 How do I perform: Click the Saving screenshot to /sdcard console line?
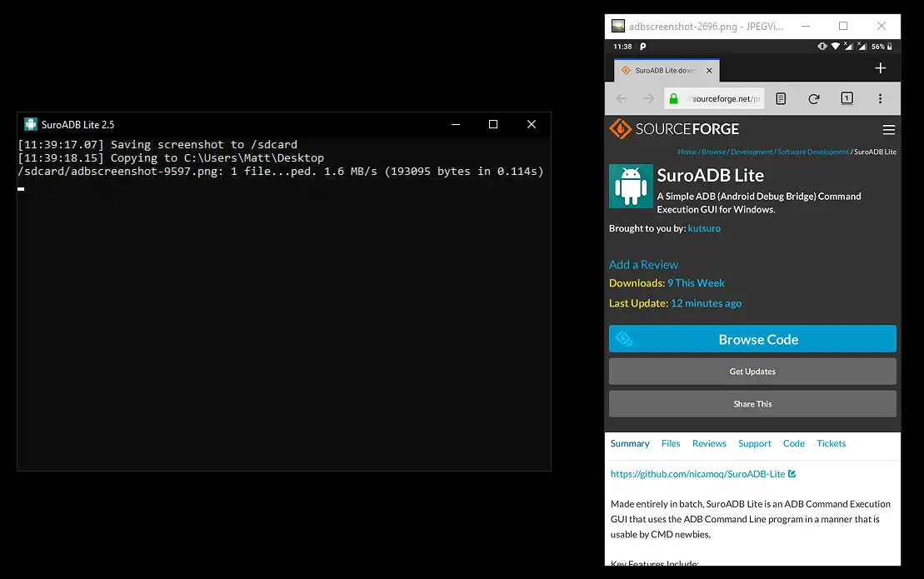coord(157,144)
